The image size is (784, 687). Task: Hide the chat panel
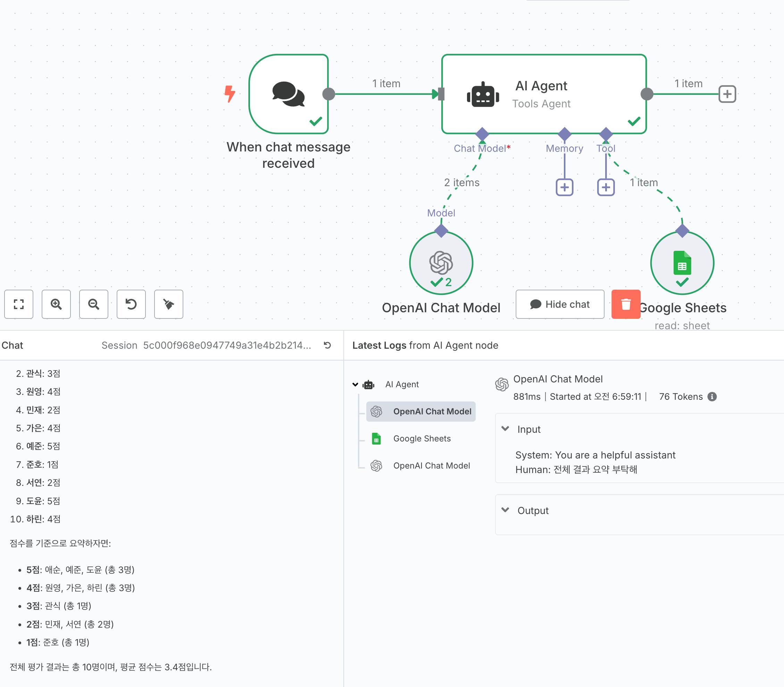pyautogui.click(x=560, y=304)
